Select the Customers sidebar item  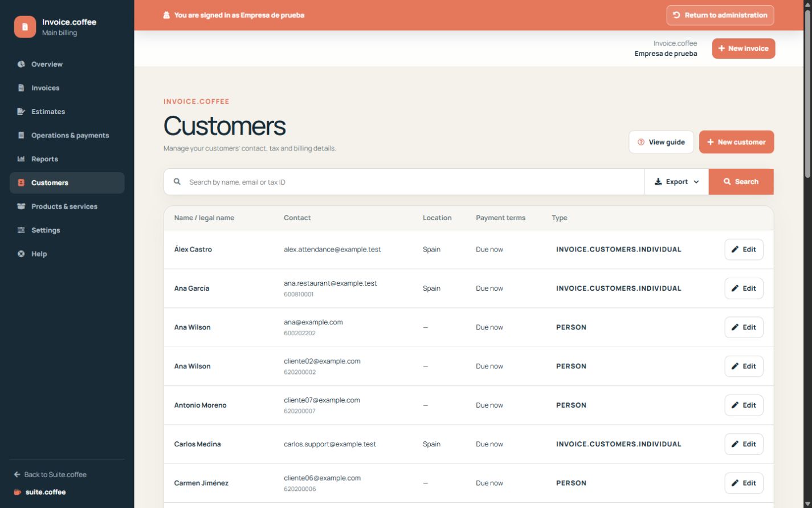(67, 183)
